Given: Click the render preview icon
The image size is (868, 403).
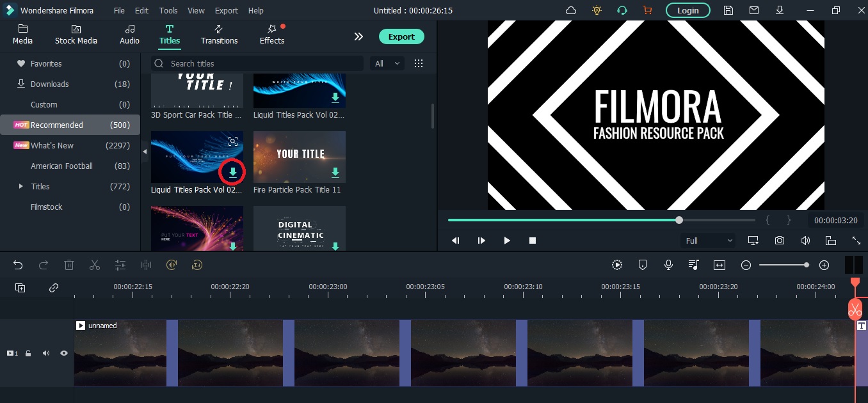Looking at the screenshot, I should coord(617,265).
